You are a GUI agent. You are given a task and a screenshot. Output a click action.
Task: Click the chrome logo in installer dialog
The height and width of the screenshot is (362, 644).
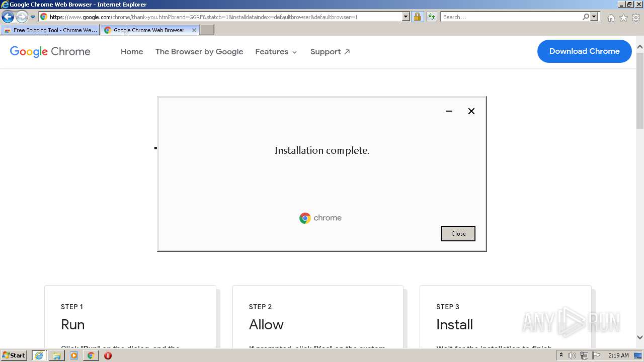click(x=320, y=218)
